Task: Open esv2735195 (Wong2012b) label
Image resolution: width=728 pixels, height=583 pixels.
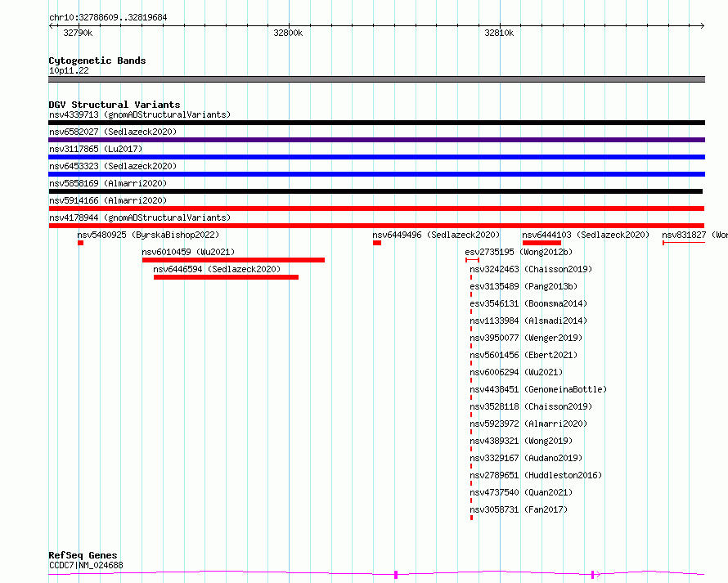Action: pos(519,252)
